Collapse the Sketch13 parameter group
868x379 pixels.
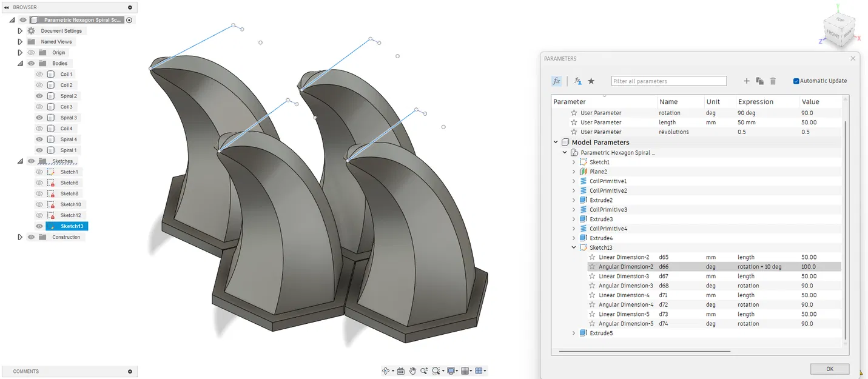point(574,247)
